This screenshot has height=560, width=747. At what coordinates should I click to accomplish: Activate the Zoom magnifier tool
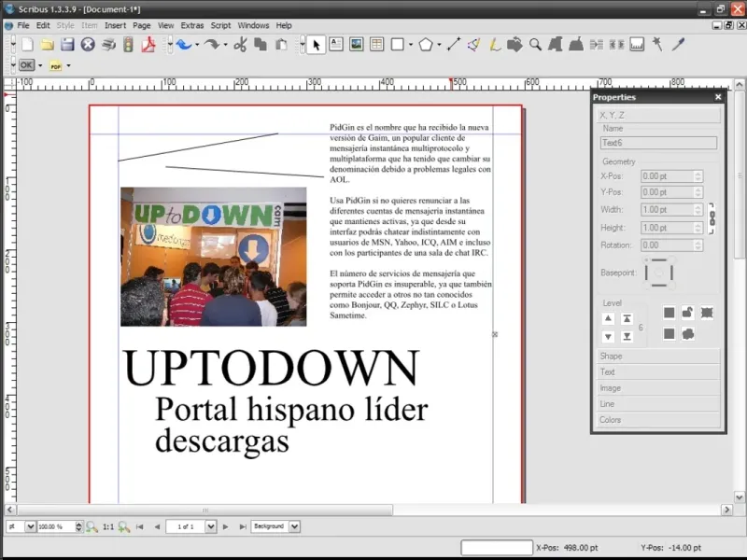(536, 44)
